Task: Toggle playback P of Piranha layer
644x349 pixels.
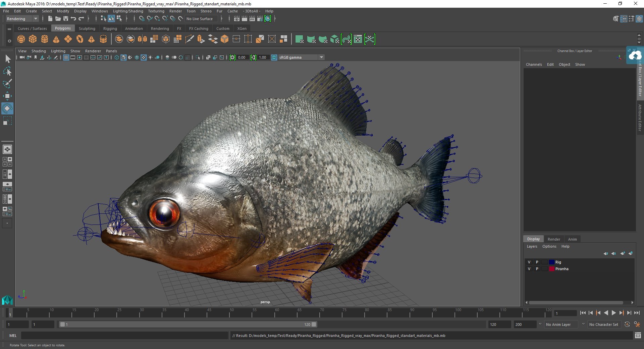Action: coord(537,269)
